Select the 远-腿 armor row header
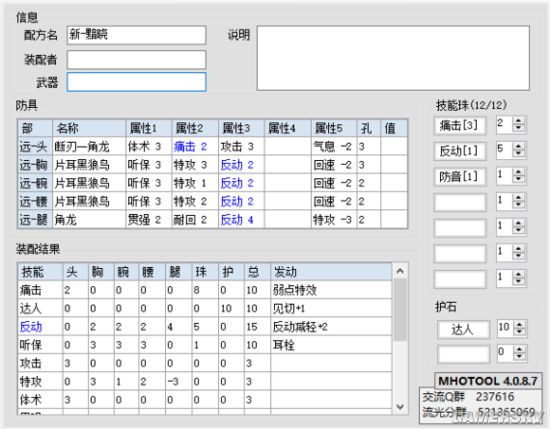Viewport: 550px width, 429px height. click(35, 220)
